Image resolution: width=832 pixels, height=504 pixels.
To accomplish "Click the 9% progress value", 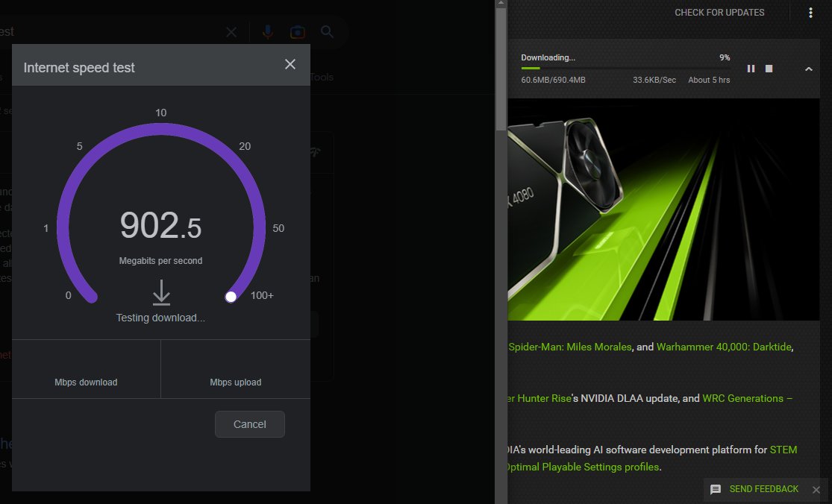I will [x=725, y=57].
